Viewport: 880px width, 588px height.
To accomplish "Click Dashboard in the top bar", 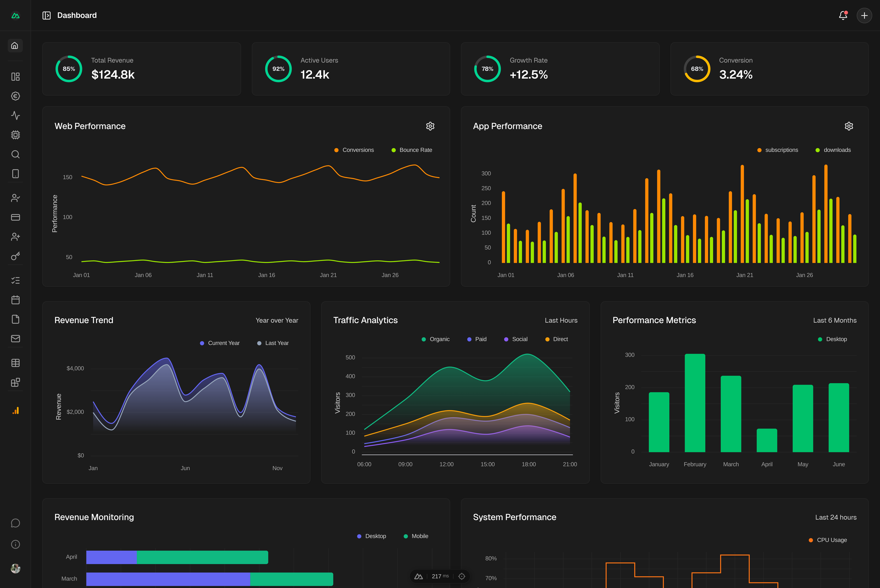I will [x=76, y=15].
